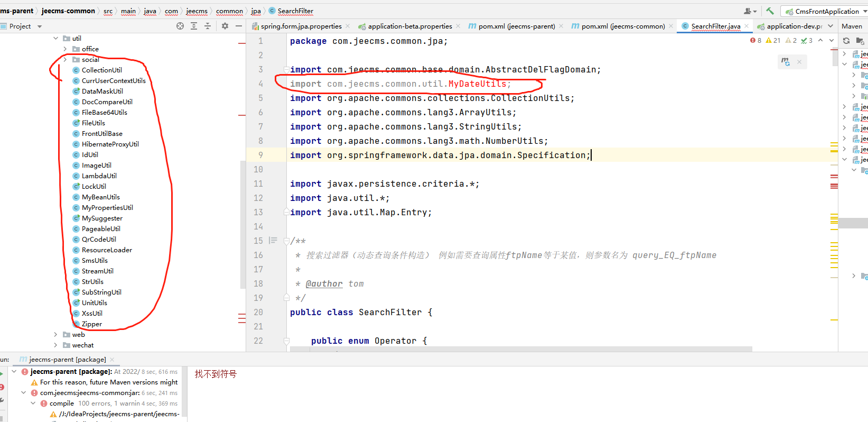The image size is (868, 422).
Task: Click Collapse All icon in Project toolbar
Action: coord(208,26)
